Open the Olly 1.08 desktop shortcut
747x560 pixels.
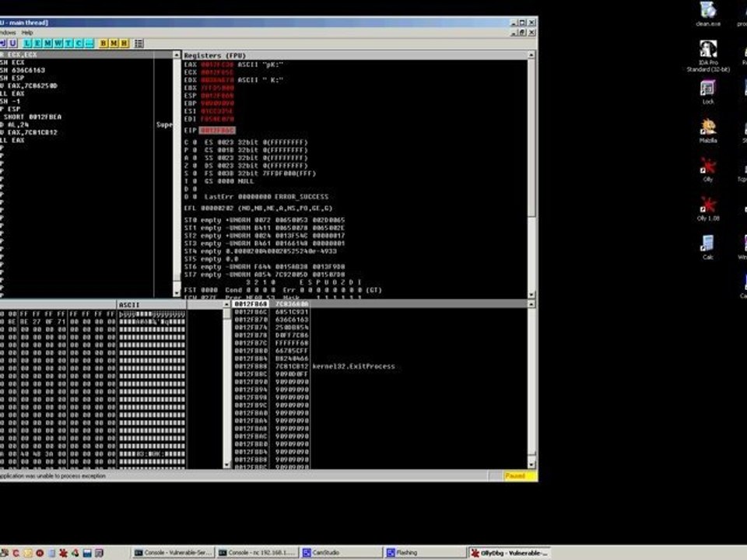coord(708,208)
